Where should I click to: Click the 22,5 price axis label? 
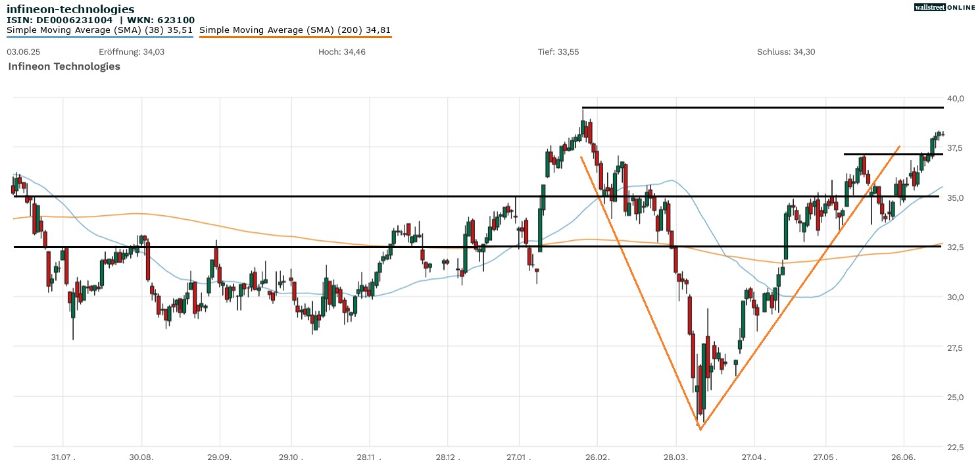[956, 447]
